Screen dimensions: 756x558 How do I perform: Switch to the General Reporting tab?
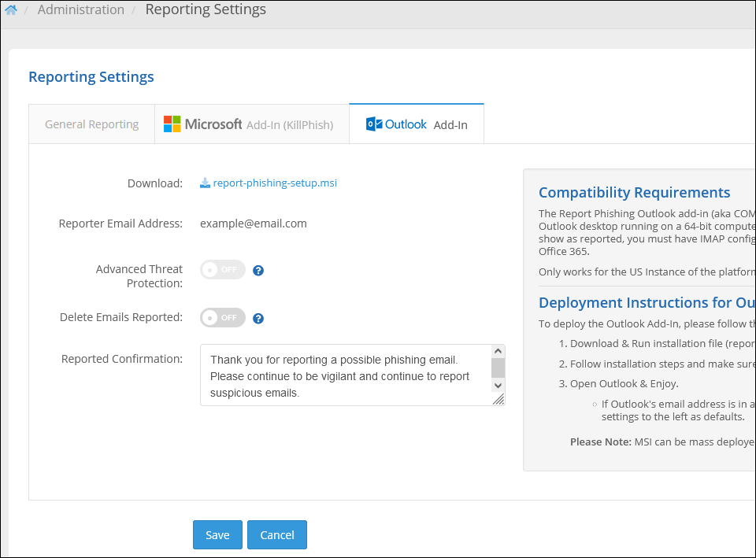(x=91, y=124)
